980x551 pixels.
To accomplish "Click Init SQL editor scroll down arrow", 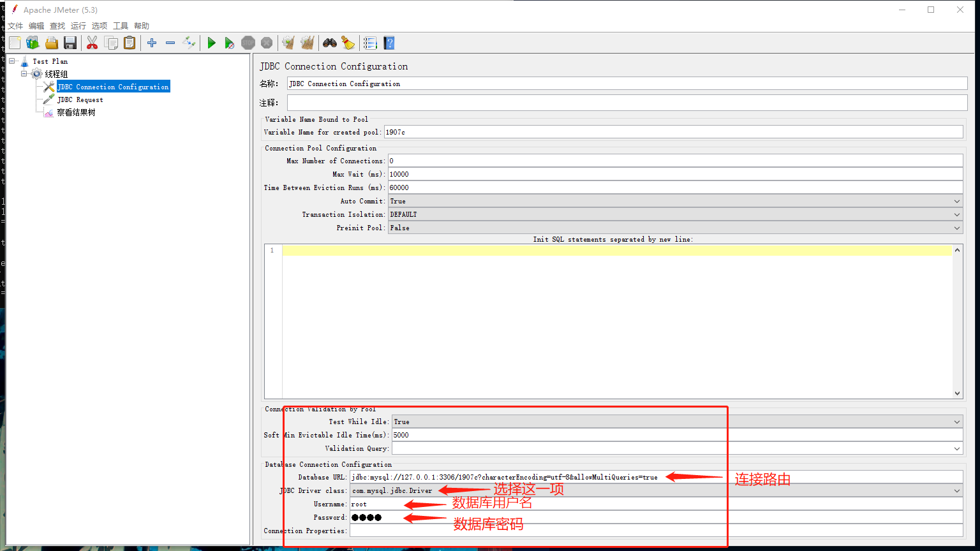I will (957, 393).
